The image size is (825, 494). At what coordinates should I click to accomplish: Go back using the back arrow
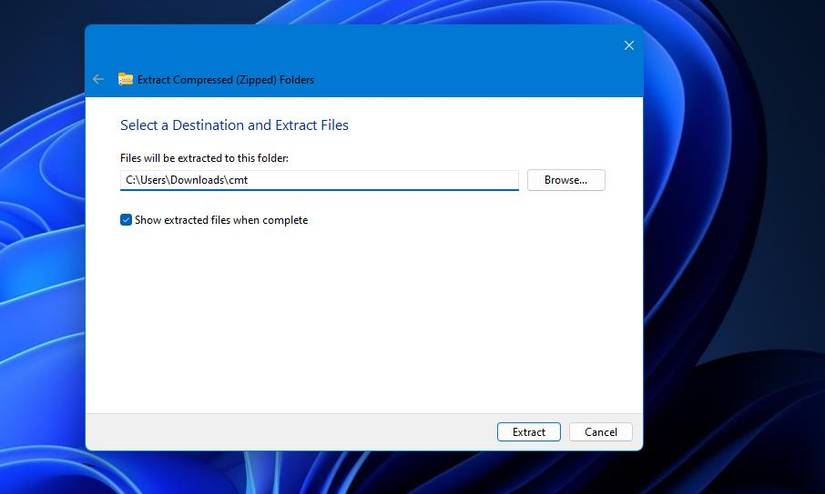(98, 79)
